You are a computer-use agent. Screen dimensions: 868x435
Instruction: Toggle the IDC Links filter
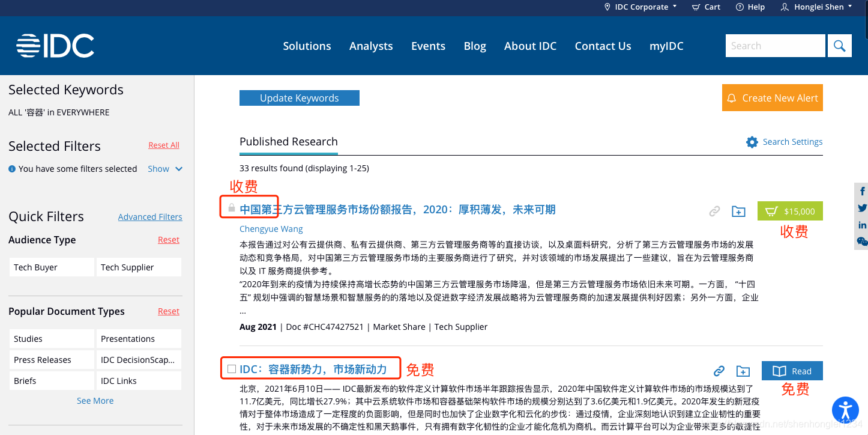[x=139, y=381]
